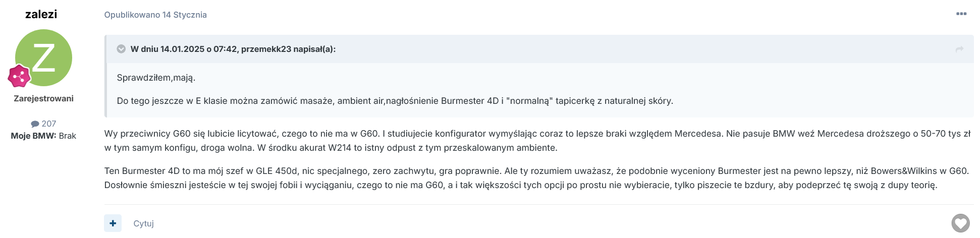This screenshot has height=238, width=980.
Task: Click the Opublikowano 14 Stycznia timestamp
Action: tap(155, 15)
